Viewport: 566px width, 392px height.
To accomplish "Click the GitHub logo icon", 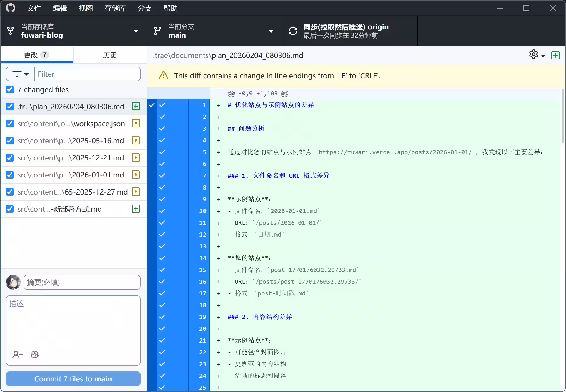I will [x=11, y=8].
